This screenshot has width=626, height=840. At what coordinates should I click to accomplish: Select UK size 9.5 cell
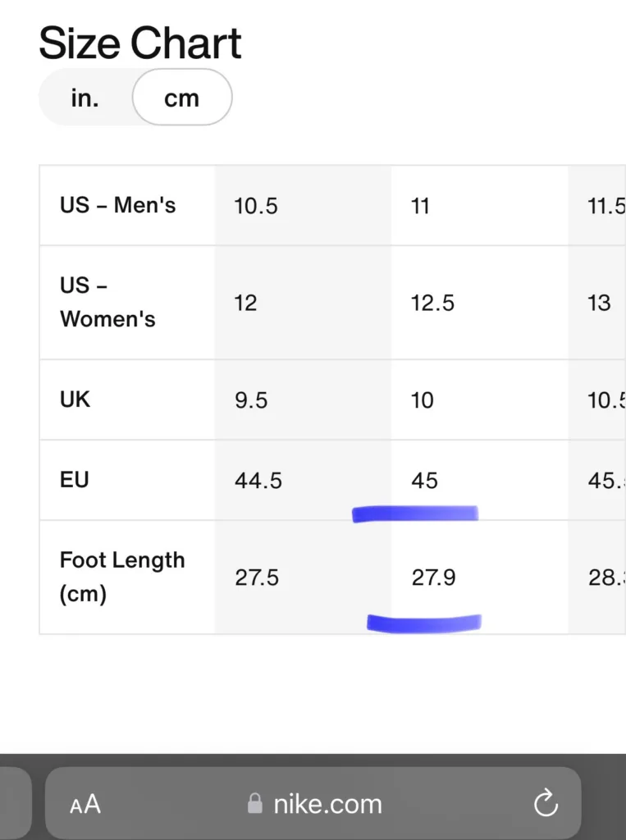click(x=253, y=400)
